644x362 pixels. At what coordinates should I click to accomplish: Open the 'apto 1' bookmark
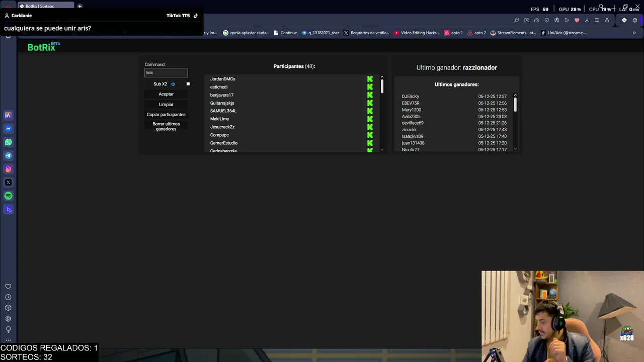453,33
